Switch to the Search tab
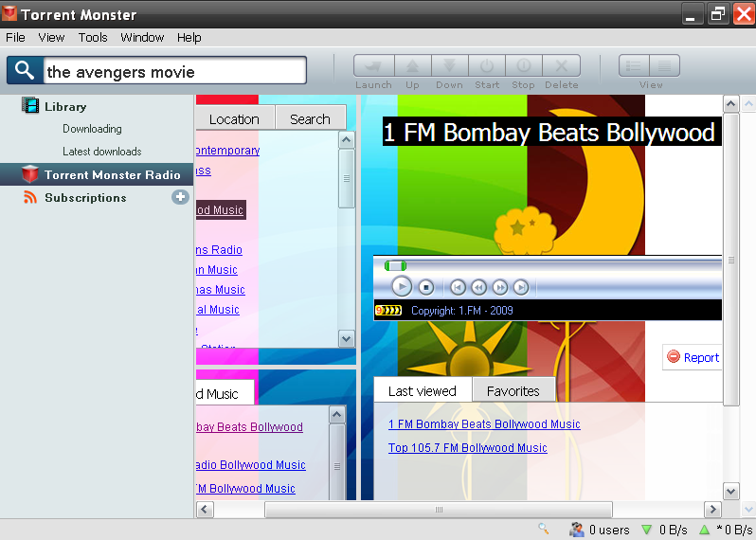 pos(310,118)
